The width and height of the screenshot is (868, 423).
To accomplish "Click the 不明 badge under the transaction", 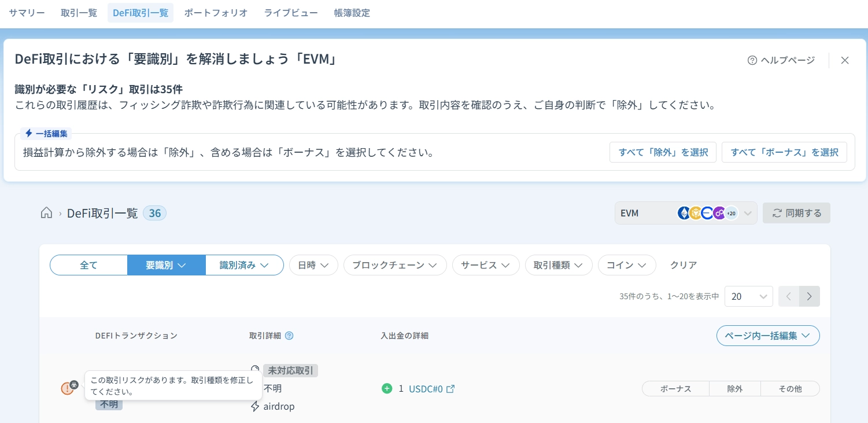I will click(109, 404).
